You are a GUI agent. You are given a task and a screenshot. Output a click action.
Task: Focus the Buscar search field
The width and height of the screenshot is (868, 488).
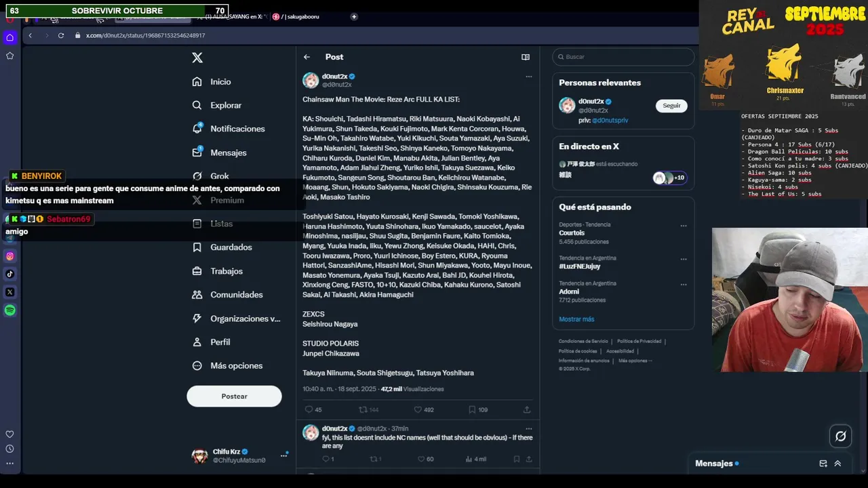pos(623,57)
